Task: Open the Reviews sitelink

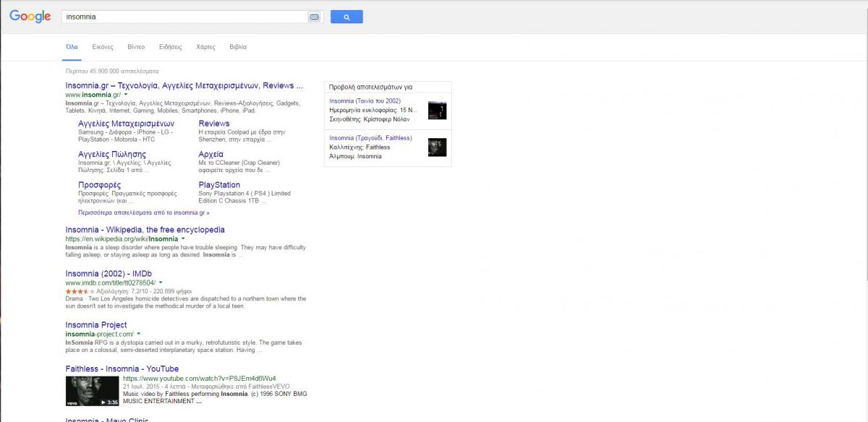Action: [214, 124]
